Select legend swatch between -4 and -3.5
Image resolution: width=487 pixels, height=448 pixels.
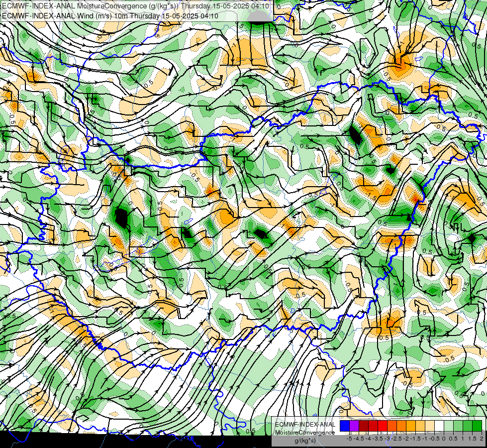click(373, 426)
